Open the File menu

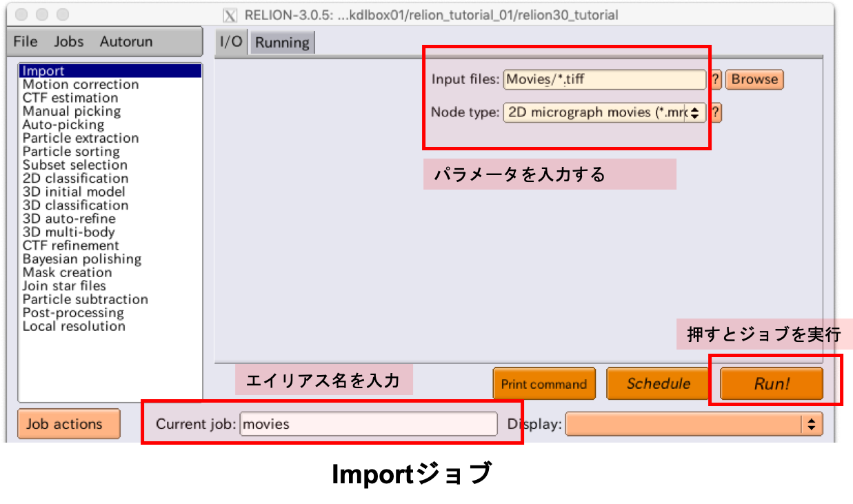point(26,41)
